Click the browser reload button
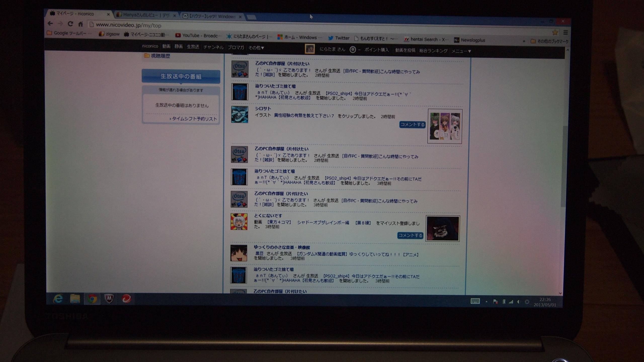 (x=70, y=24)
